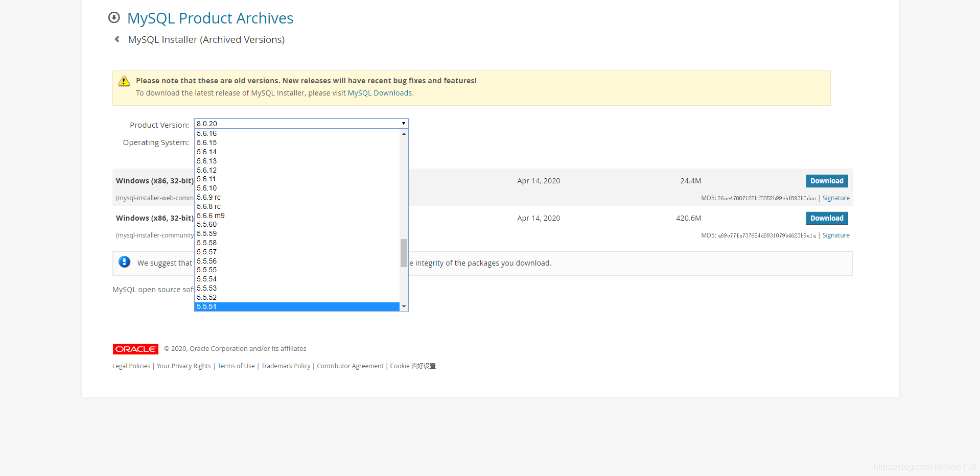Open Your Privacy Rights footer link

pyautogui.click(x=184, y=366)
